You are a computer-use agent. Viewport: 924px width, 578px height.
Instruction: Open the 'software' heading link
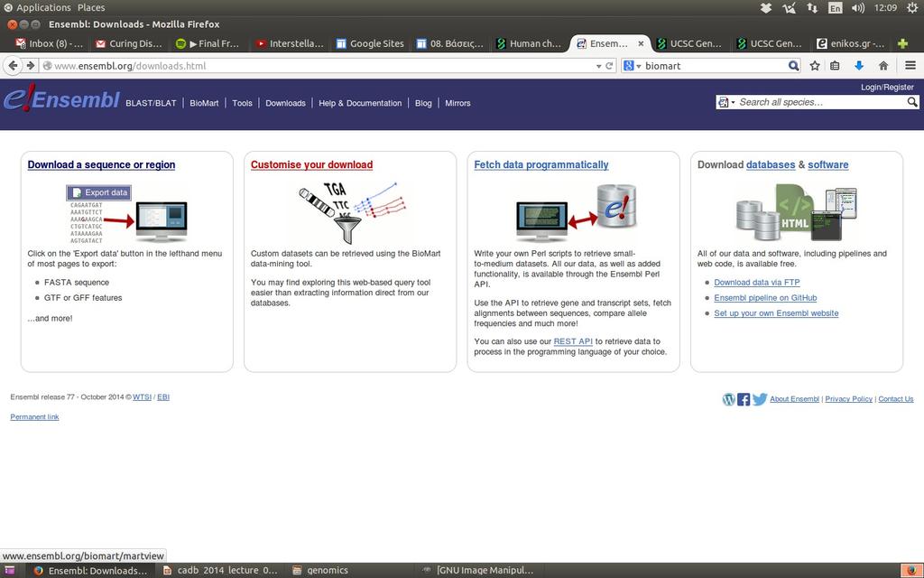(828, 164)
